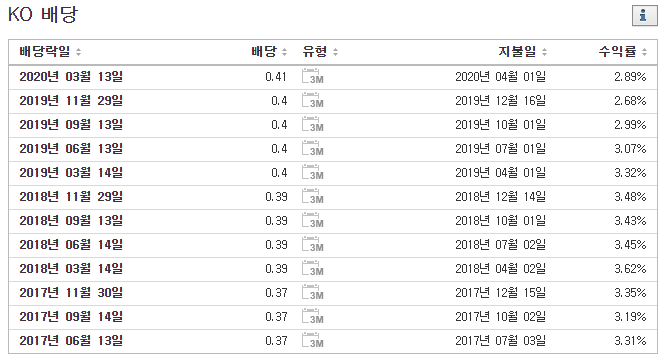Click 3M calendar icon in 2018년 09월 13일 row

click(313, 220)
